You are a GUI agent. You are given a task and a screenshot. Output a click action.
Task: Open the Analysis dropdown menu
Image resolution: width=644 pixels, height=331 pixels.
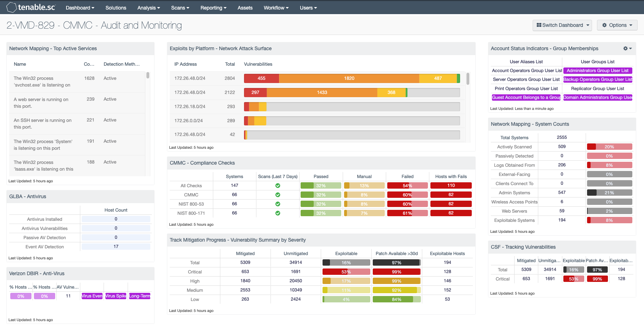(x=149, y=8)
